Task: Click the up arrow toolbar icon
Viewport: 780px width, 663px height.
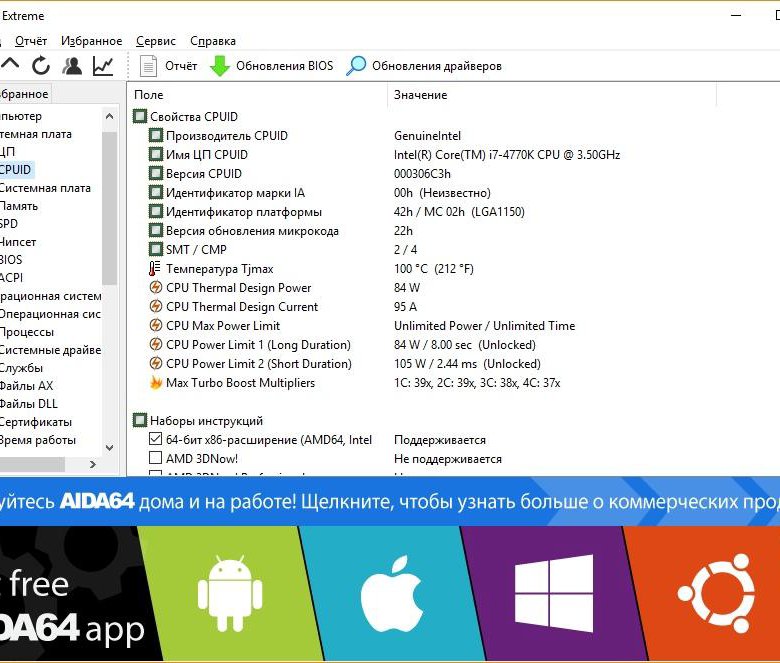Action: click(x=10, y=66)
